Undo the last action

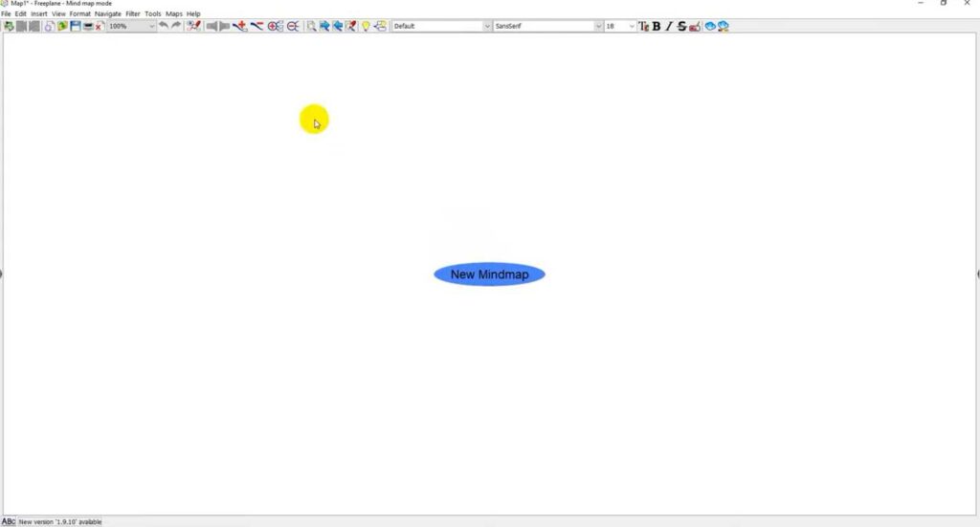[x=163, y=26]
